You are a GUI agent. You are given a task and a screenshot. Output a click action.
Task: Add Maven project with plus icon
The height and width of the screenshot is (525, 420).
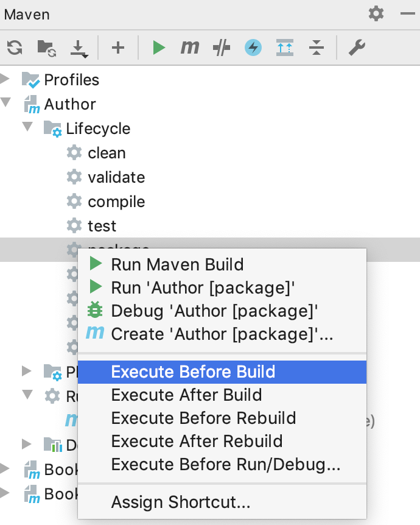(x=118, y=48)
